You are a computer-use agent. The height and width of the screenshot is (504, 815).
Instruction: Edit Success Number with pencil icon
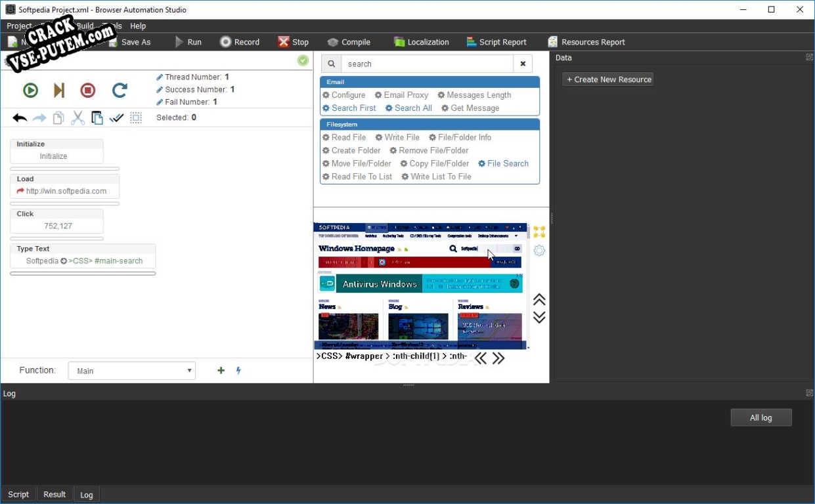(160, 90)
